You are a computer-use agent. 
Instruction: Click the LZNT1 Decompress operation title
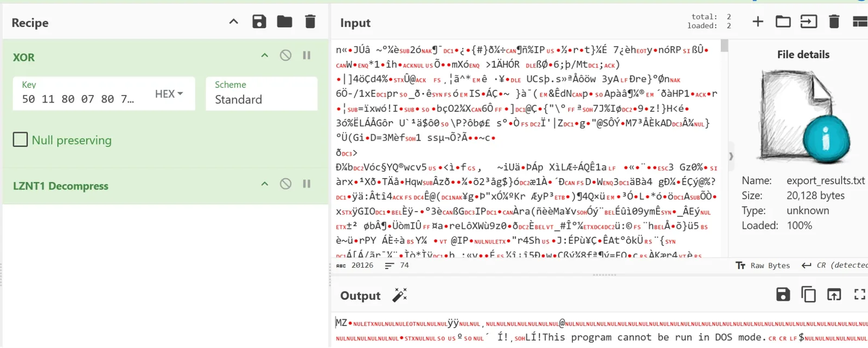[61, 186]
